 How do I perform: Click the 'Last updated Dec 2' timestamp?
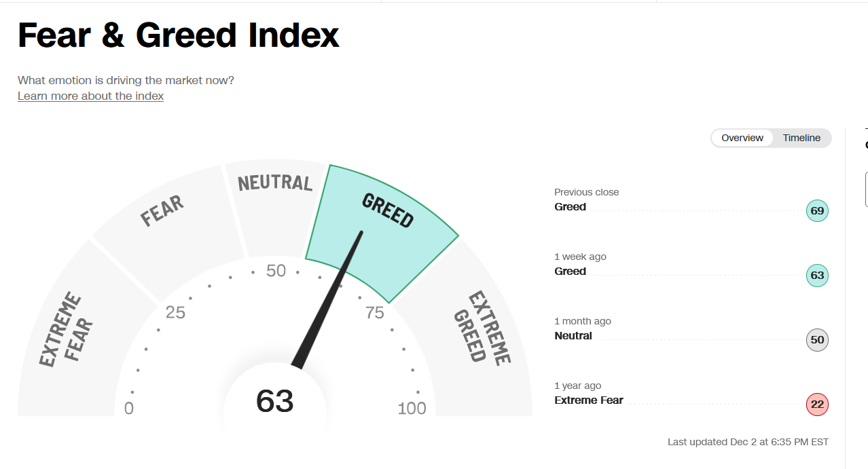(748, 442)
